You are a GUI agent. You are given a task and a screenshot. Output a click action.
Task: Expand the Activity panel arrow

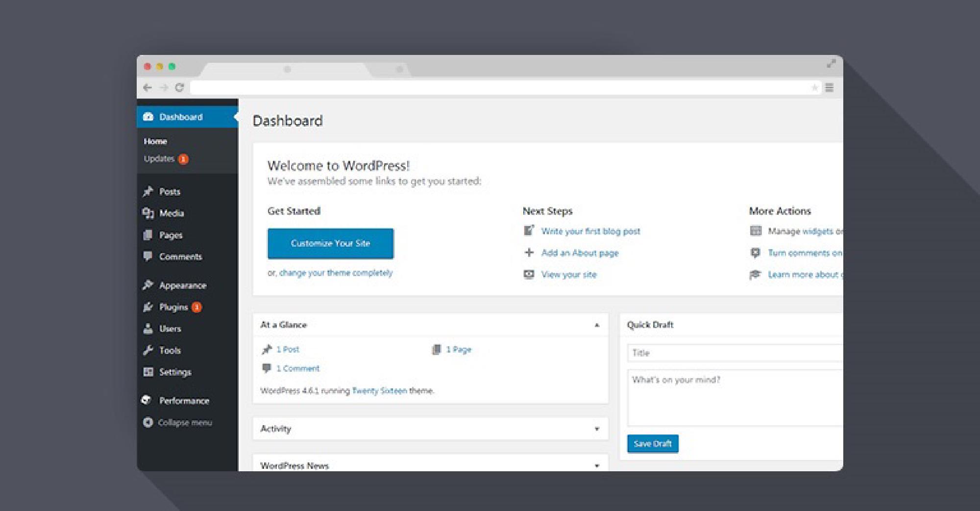click(597, 429)
